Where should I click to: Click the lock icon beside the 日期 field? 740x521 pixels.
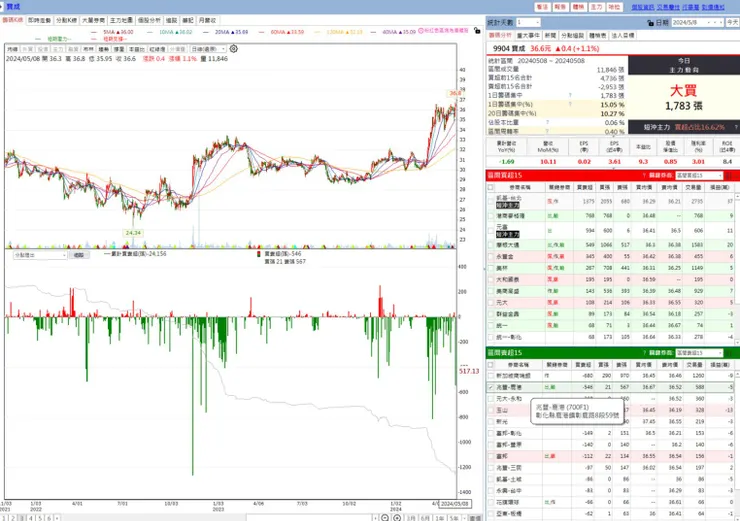coord(651,22)
